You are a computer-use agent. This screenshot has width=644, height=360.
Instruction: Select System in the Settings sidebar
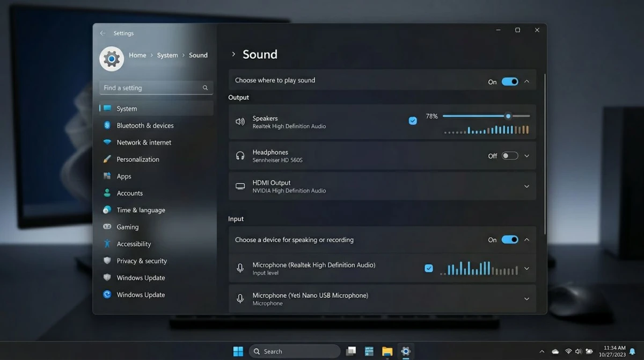[x=157, y=109]
